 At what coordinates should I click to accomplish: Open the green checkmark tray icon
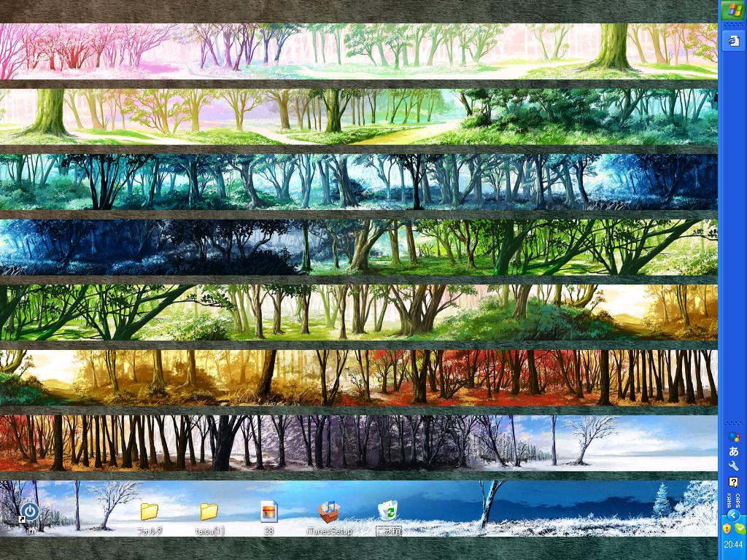click(740, 528)
